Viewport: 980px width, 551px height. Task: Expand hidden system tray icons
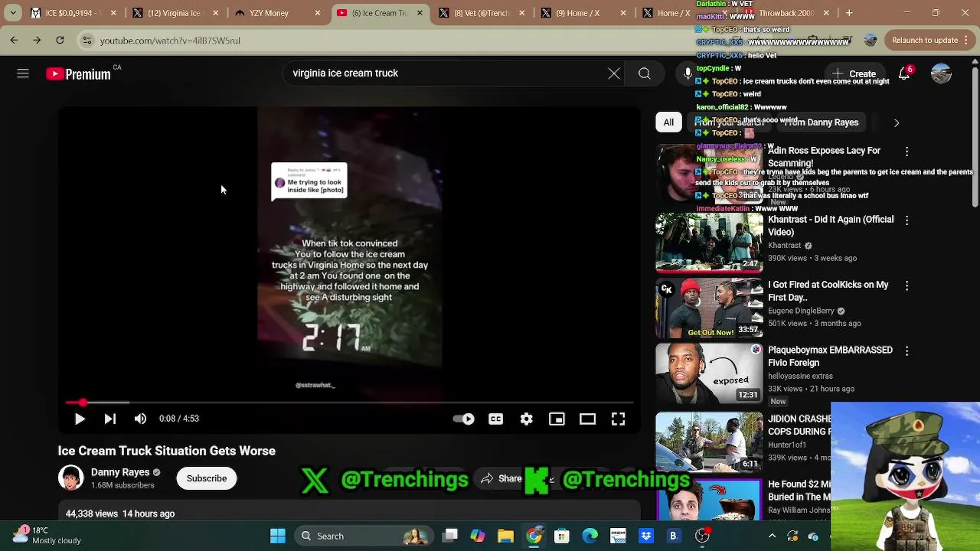pos(772,536)
